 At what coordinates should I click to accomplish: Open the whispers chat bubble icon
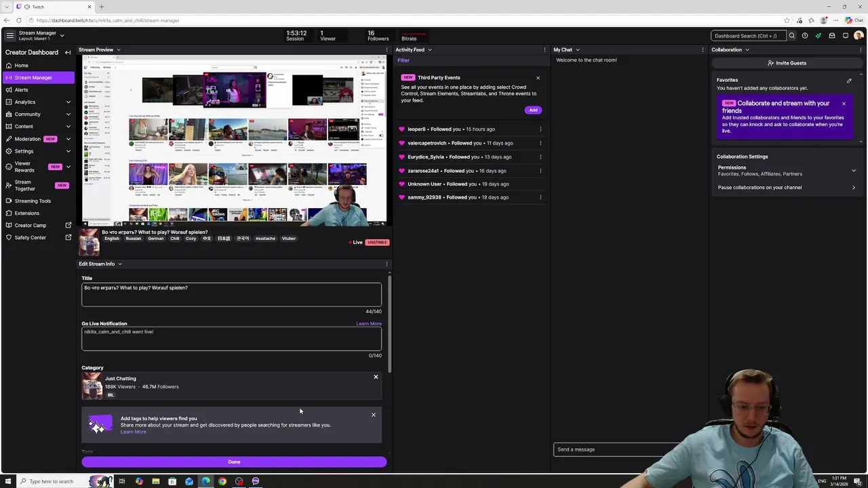point(846,35)
